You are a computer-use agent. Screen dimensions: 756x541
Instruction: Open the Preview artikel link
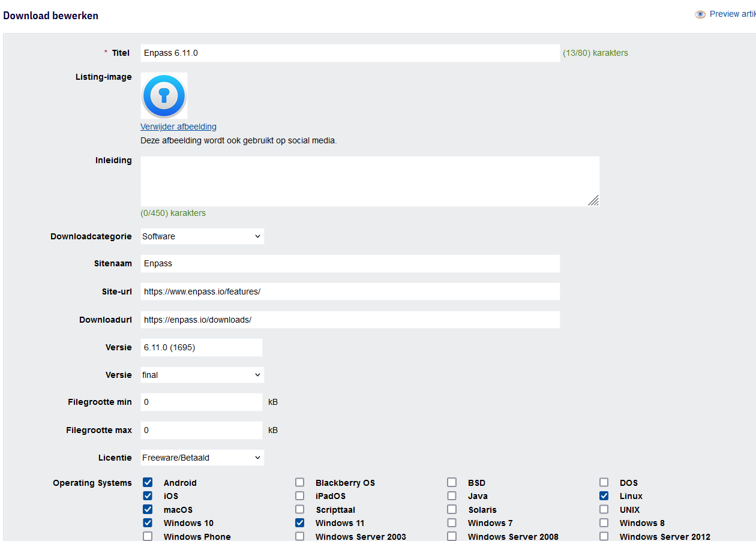(x=733, y=14)
